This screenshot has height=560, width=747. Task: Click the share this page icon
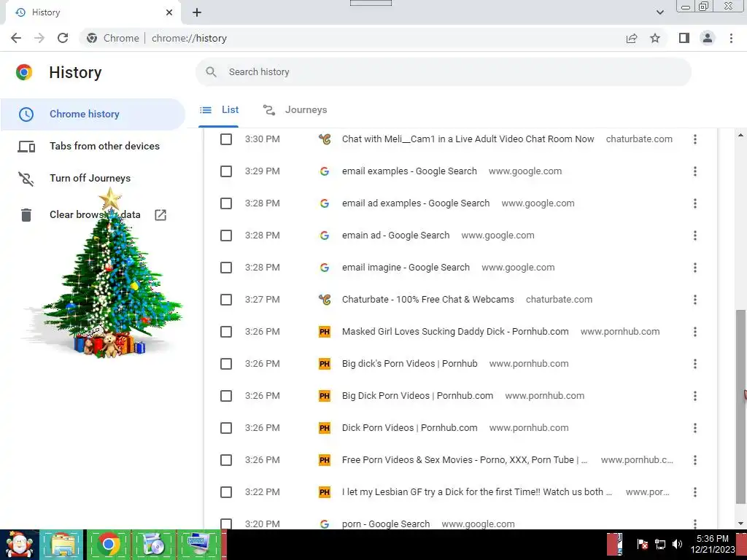point(632,38)
